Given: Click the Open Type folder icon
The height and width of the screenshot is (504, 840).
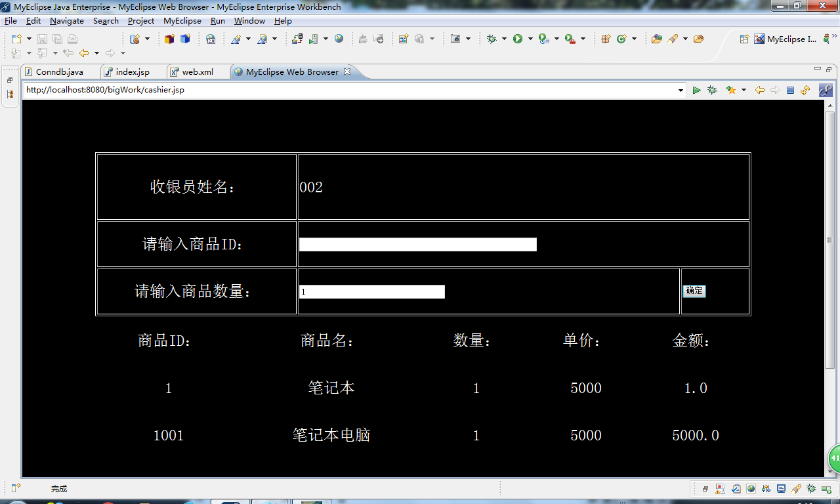Looking at the screenshot, I should 656,39.
